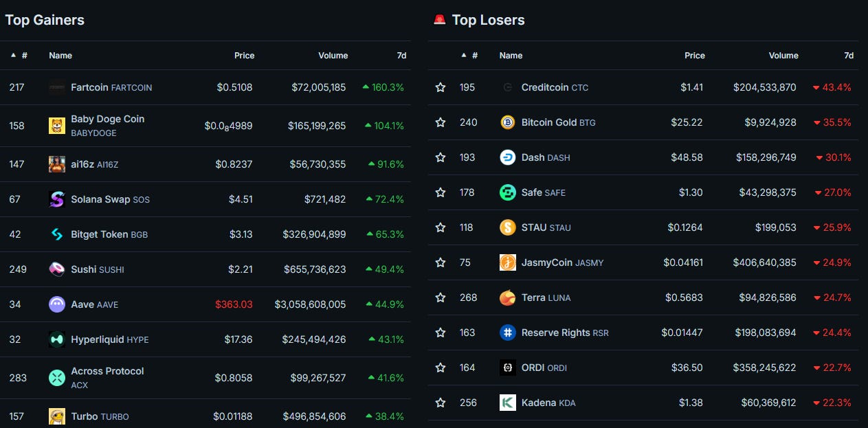Image resolution: width=868 pixels, height=428 pixels.
Task: Sort Top Losers by Price column
Action: [x=695, y=55]
